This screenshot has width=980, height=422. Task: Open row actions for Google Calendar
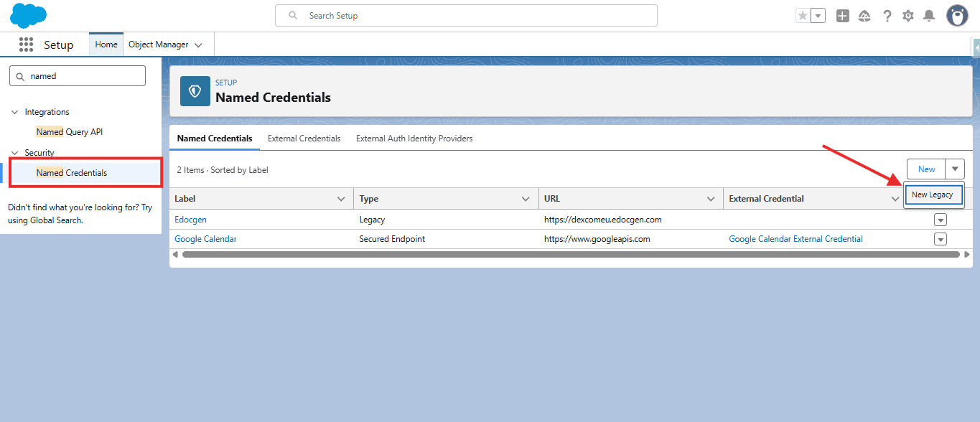941,239
